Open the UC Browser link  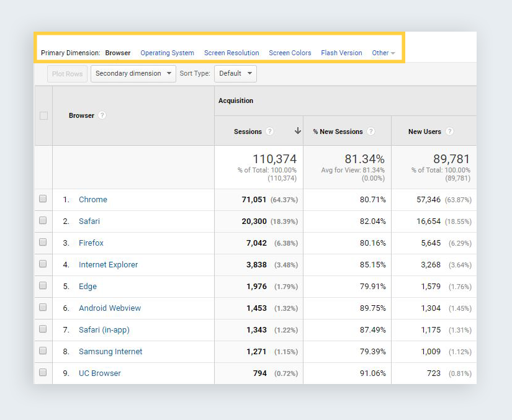tap(99, 373)
